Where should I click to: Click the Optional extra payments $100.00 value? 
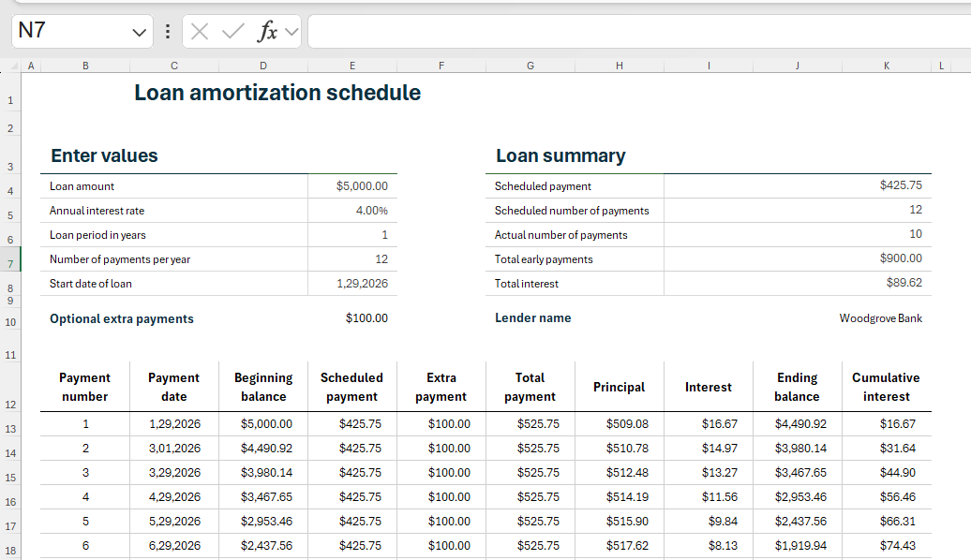click(366, 318)
